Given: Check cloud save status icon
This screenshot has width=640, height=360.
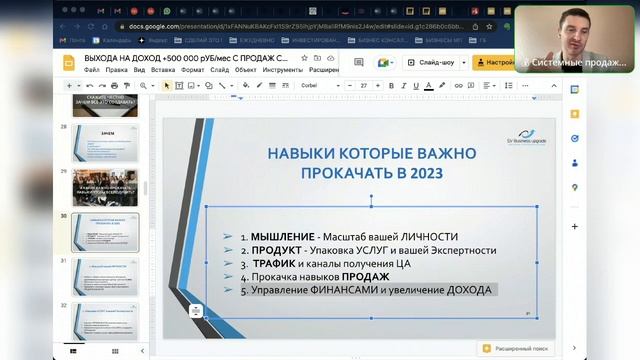Looking at the screenshot, I should point(331,58).
